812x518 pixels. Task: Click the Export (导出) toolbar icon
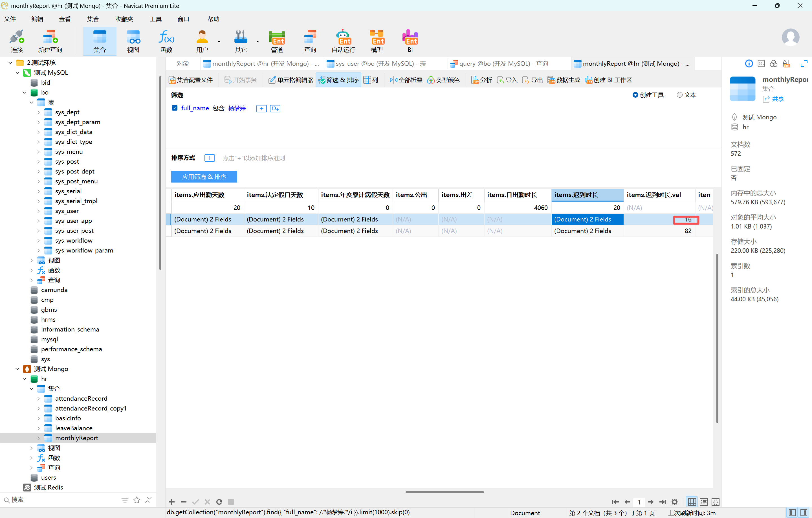[x=532, y=80]
